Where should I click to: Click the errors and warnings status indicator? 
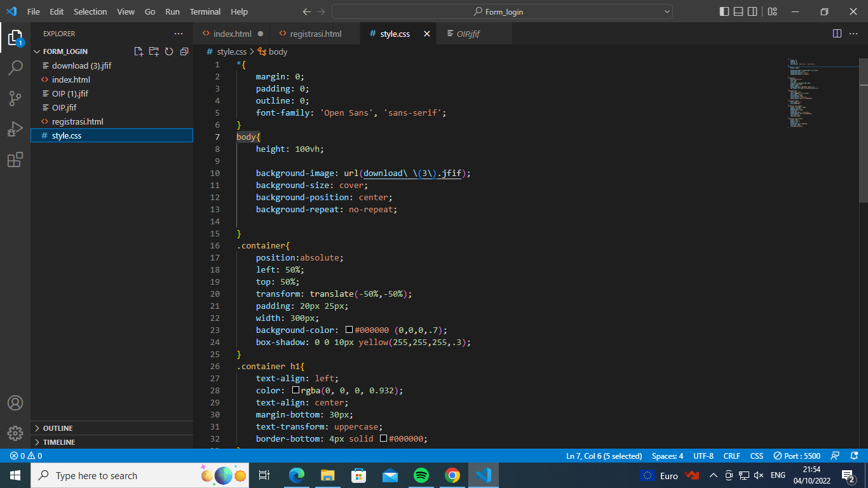pyautogui.click(x=26, y=456)
